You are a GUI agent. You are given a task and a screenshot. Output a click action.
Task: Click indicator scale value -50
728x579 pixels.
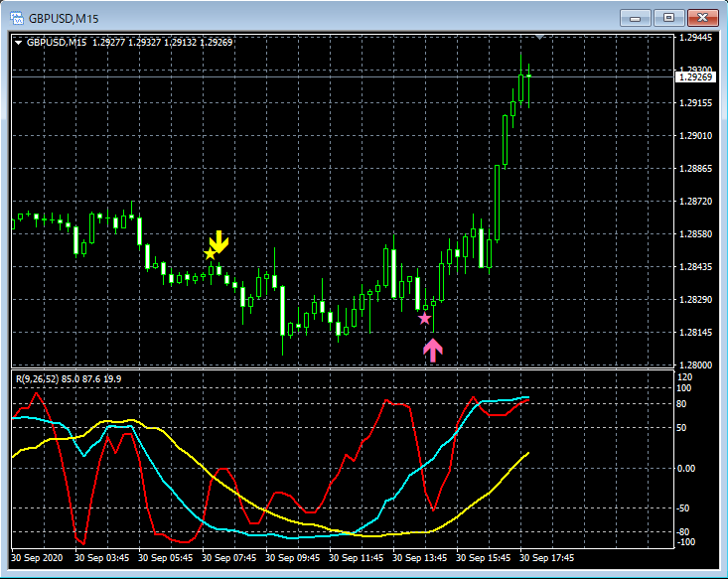683,507
